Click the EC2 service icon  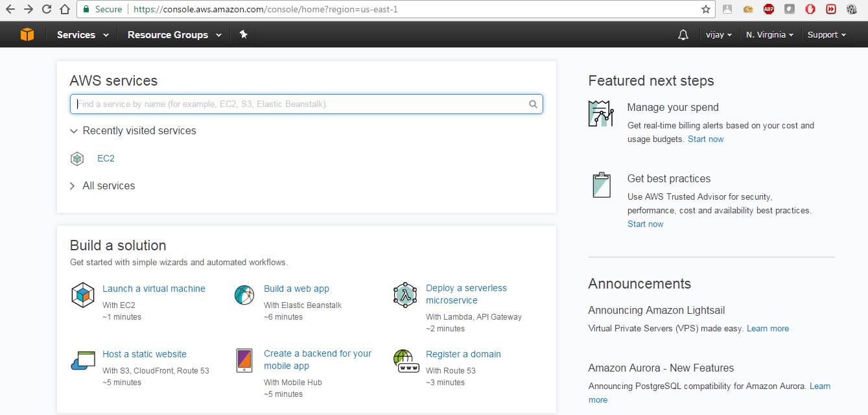click(77, 158)
